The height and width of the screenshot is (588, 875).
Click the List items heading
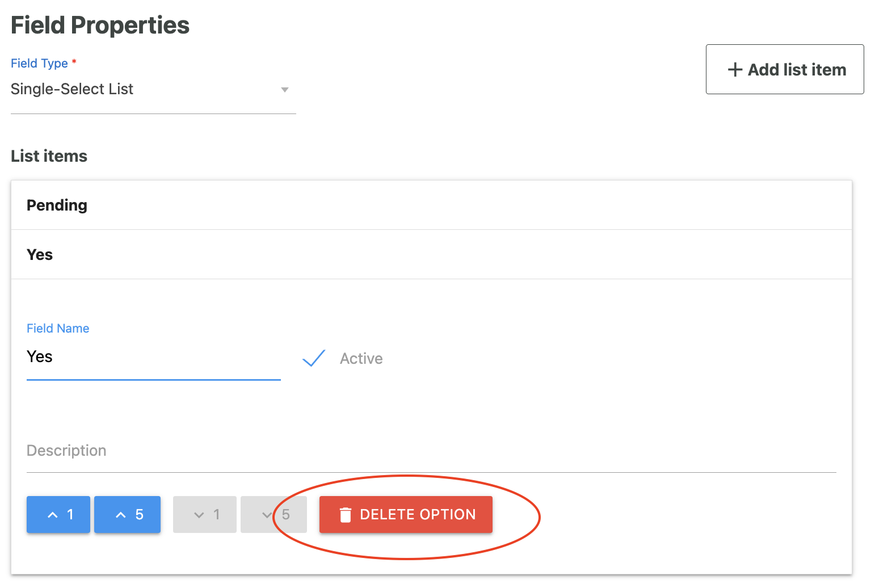point(49,156)
